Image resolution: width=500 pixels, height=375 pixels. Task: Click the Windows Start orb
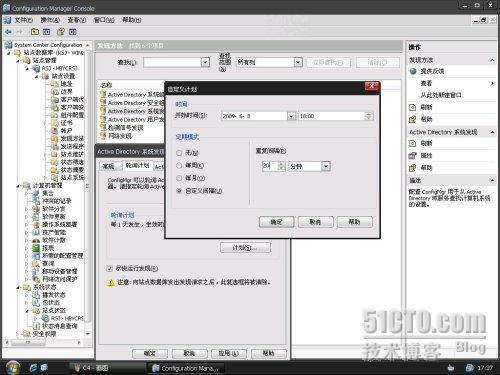click(12, 367)
